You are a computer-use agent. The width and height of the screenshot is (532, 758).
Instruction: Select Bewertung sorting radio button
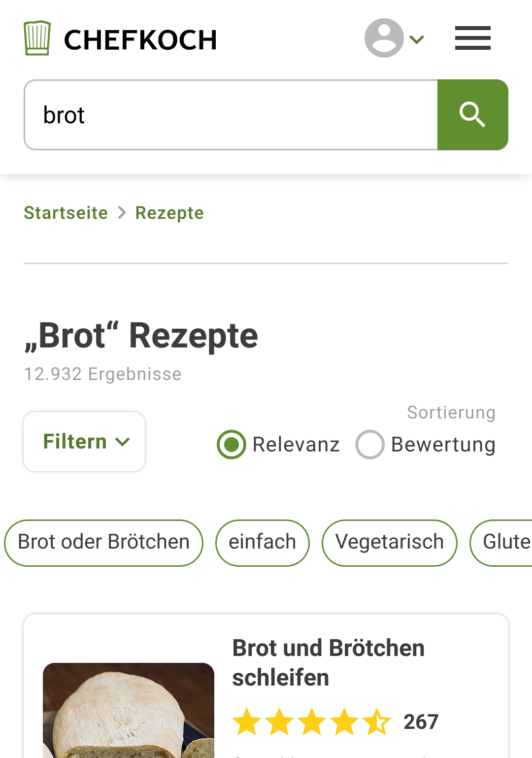370,445
